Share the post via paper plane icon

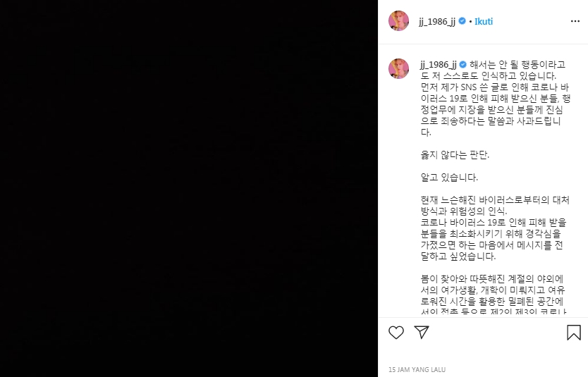[x=422, y=332]
